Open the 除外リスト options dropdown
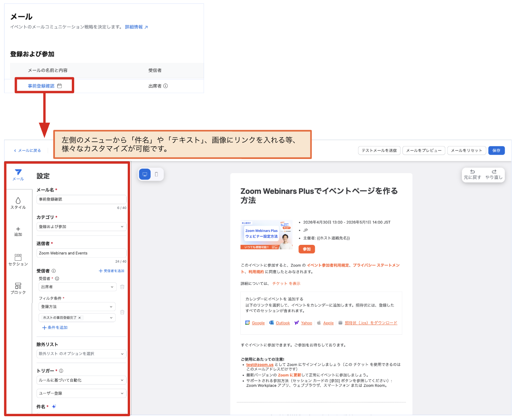The width and height of the screenshot is (515, 420). click(81, 354)
